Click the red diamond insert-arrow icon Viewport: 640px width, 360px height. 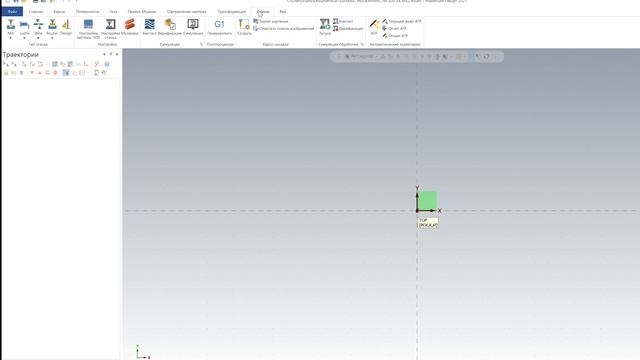55,73
